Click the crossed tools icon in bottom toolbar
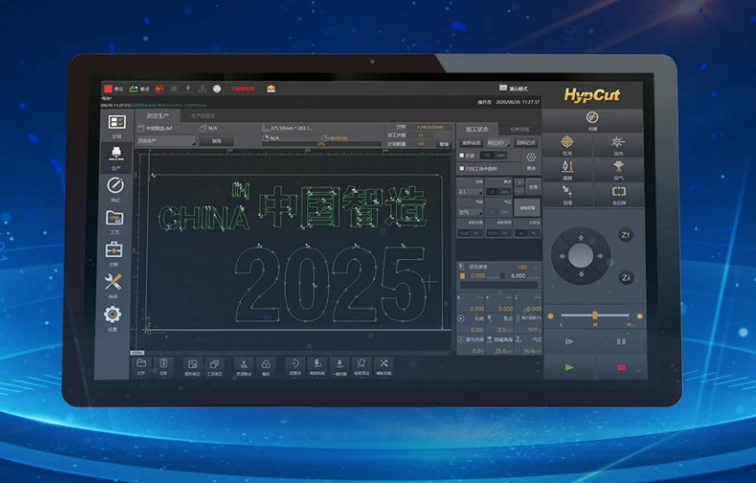The width and height of the screenshot is (756, 483). pyautogui.click(x=384, y=363)
